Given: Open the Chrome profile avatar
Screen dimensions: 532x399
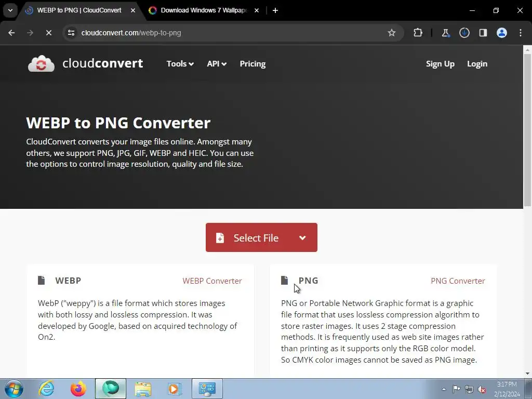Looking at the screenshot, I should [x=502, y=33].
